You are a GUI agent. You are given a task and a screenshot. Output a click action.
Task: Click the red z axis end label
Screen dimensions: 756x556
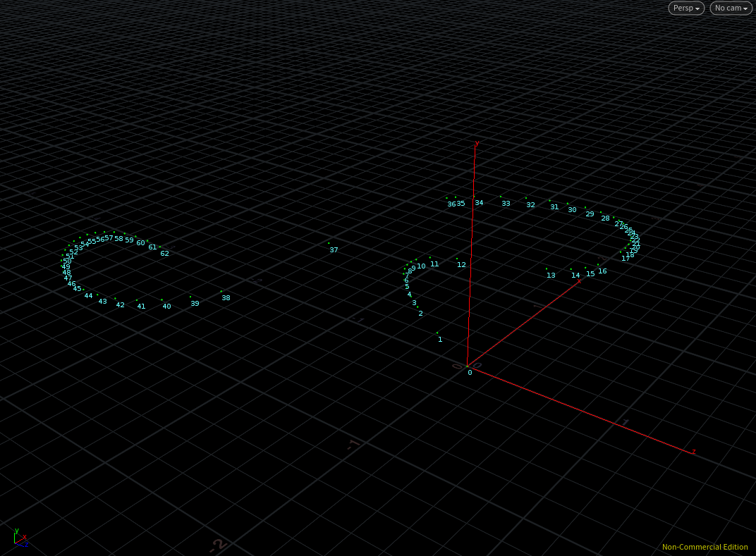pos(694,452)
